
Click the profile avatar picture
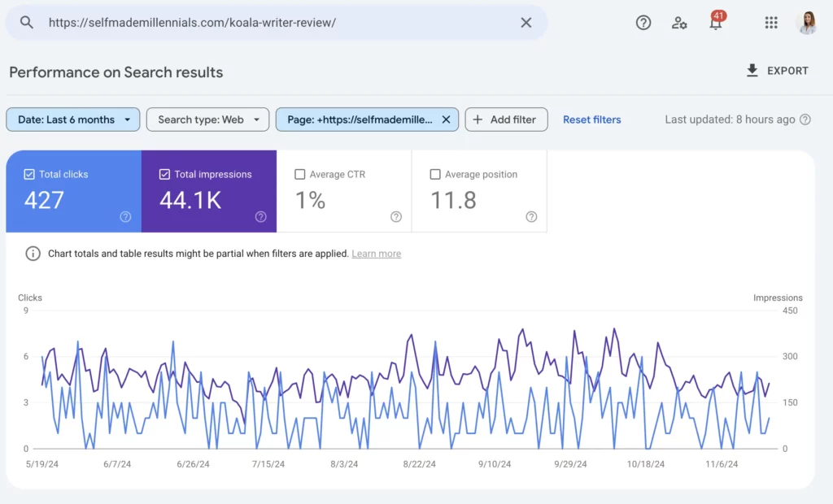[808, 23]
